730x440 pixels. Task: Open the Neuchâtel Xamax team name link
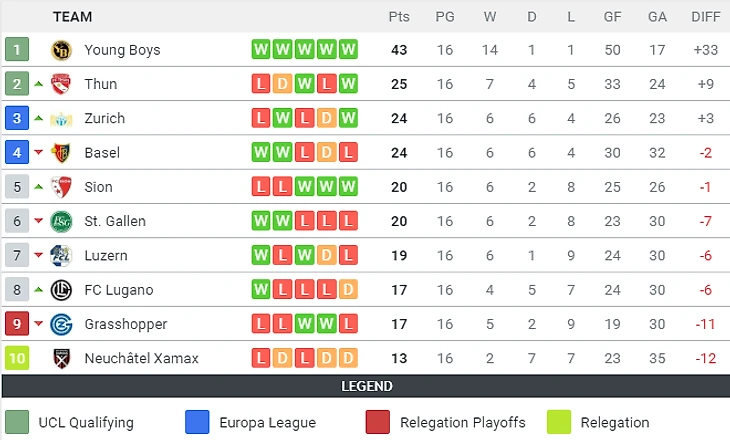141,358
